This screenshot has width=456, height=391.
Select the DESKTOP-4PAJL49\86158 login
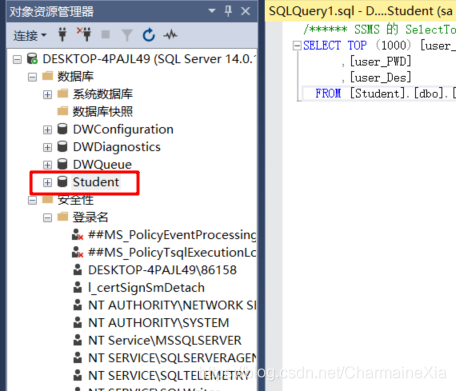pyautogui.click(x=162, y=270)
